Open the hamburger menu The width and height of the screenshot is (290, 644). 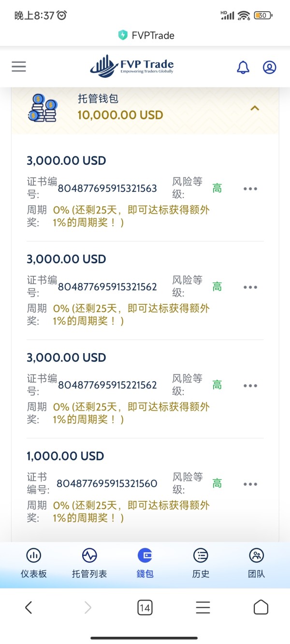(19, 67)
